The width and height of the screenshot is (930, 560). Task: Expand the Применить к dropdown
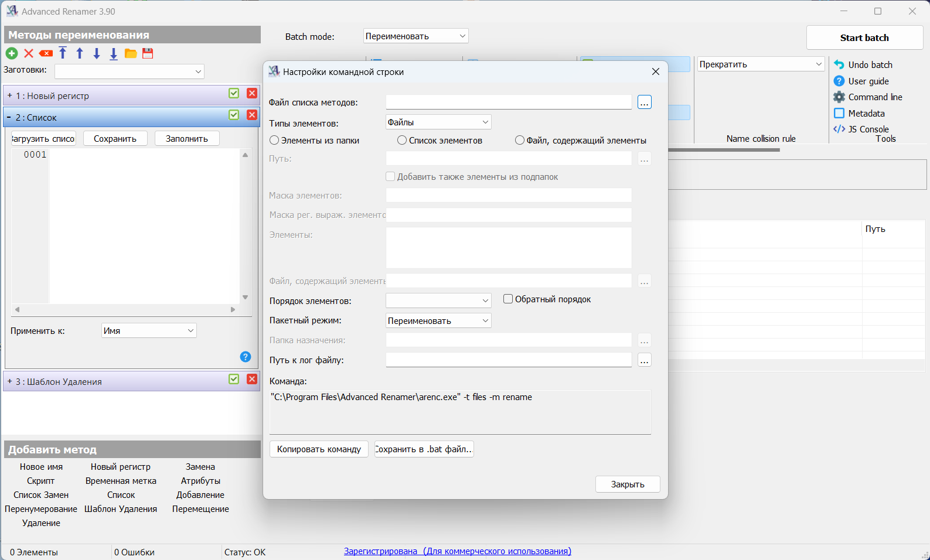coord(149,331)
